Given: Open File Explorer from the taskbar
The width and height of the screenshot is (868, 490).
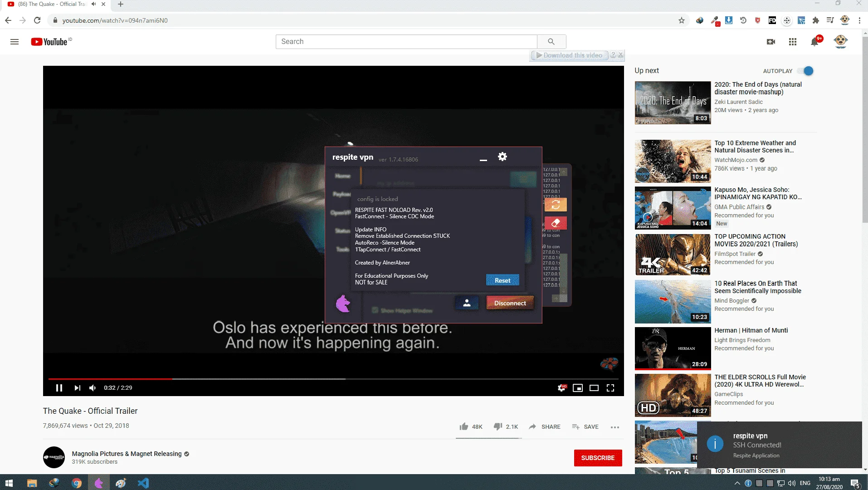Looking at the screenshot, I should (x=32, y=483).
